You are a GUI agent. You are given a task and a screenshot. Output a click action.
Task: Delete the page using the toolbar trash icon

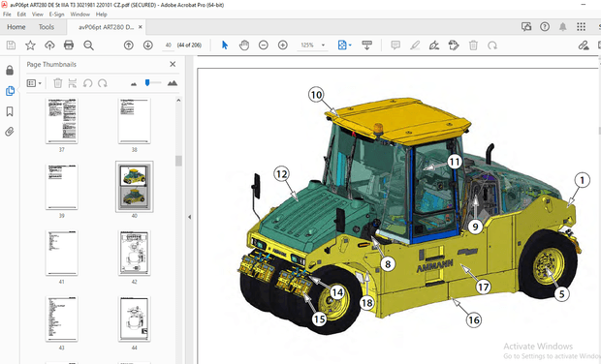pyautogui.click(x=473, y=45)
